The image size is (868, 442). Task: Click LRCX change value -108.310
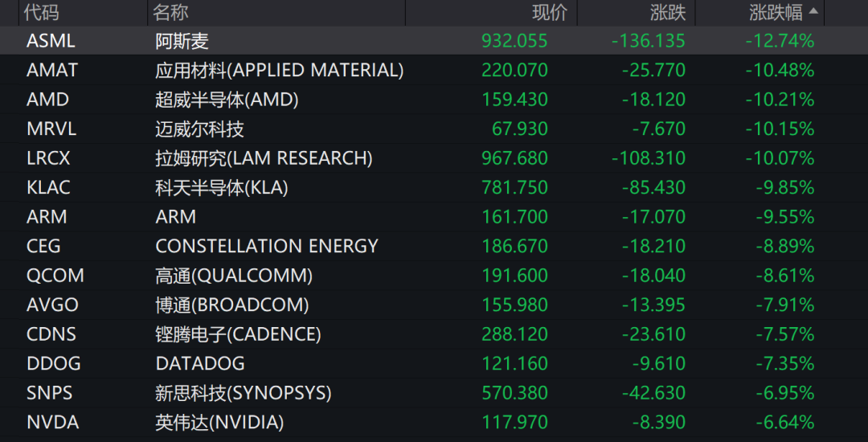click(649, 158)
